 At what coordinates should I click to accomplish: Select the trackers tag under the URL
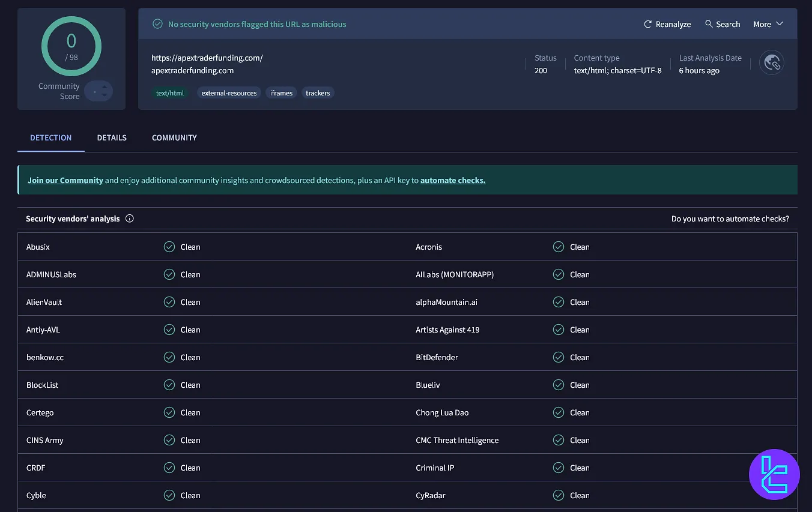coord(318,92)
